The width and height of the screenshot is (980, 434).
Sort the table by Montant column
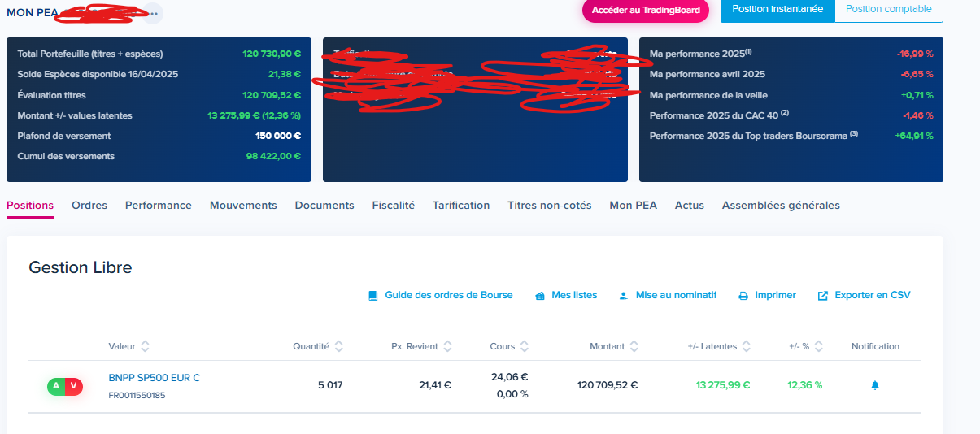634,346
